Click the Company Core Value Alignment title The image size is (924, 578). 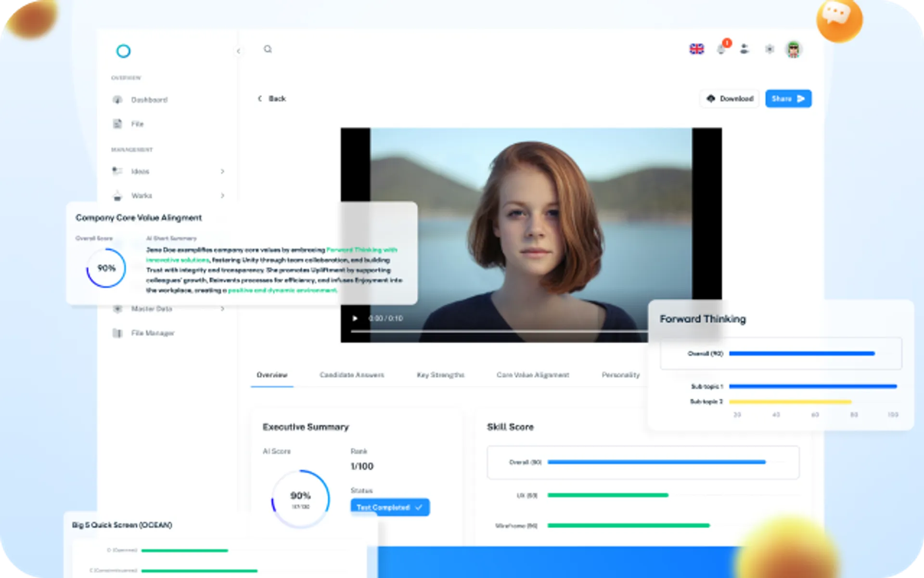139,218
